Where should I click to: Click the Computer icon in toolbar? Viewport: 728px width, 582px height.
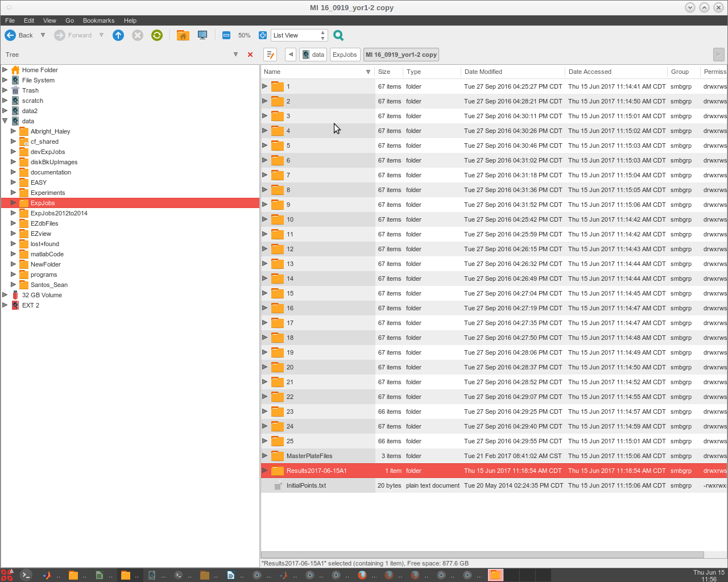202,35
